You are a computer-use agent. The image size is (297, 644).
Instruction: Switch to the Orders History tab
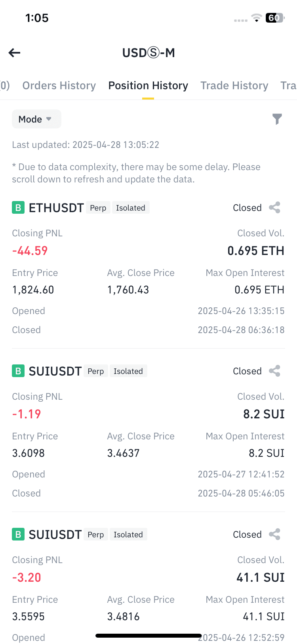point(59,86)
